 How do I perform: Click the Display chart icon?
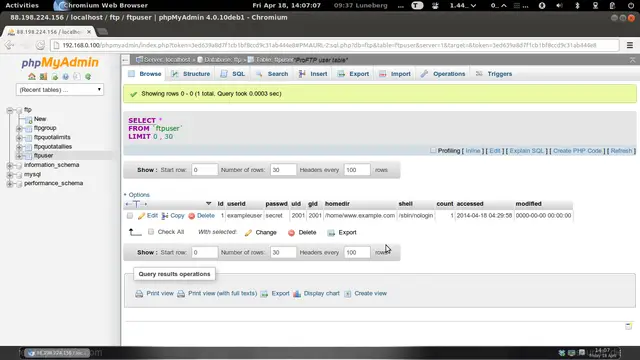(x=297, y=293)
